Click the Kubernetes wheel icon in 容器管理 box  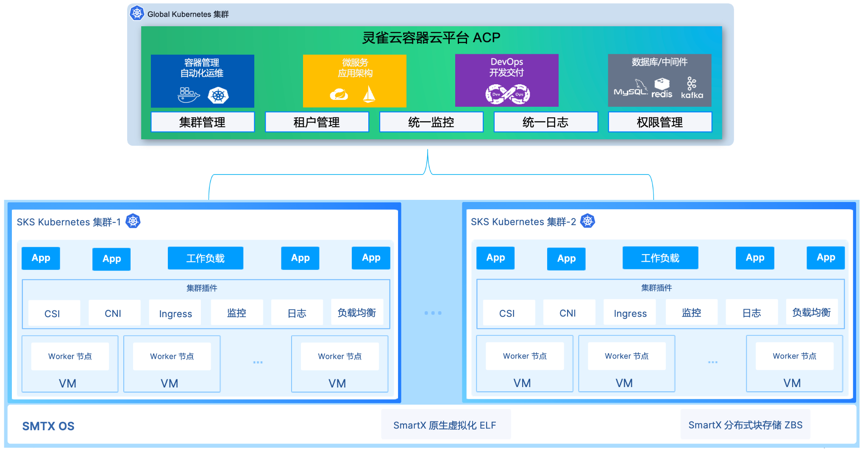(218, 96)
